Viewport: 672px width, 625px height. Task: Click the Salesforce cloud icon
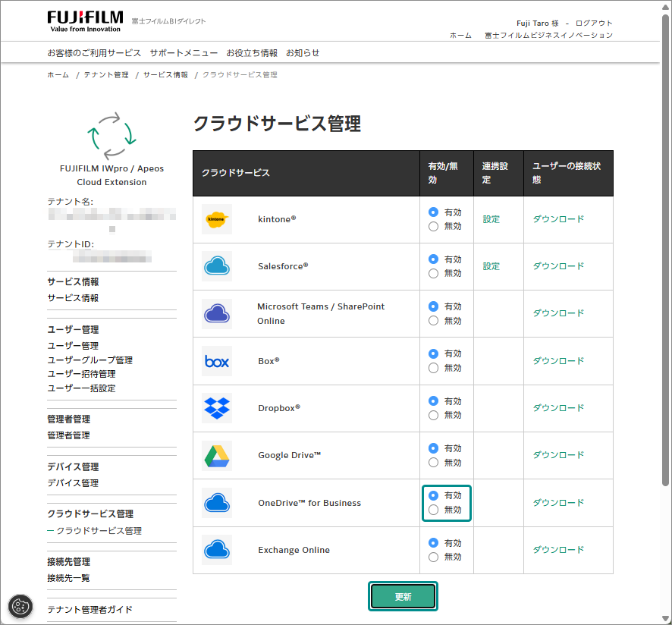point(217,266)
